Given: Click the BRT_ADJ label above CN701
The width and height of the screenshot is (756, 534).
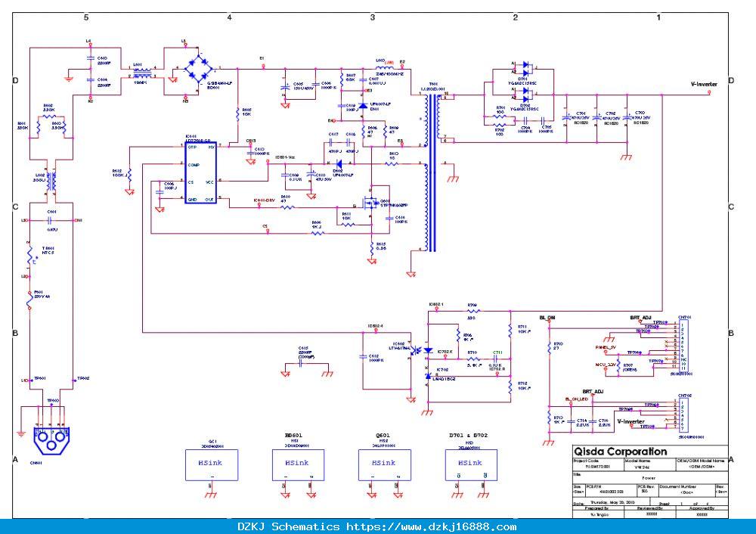Looking at the screenshot, I should tap(640, 318).
